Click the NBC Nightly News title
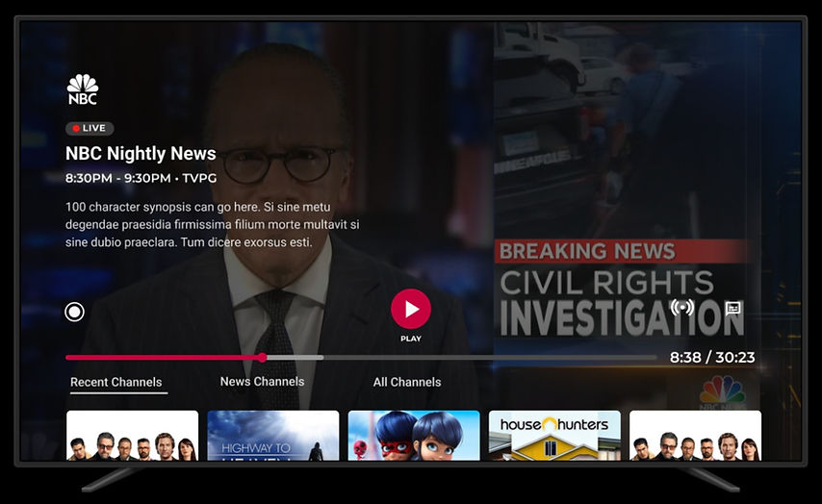Screen dimensions: 822x504 click(x=141, y=154)
